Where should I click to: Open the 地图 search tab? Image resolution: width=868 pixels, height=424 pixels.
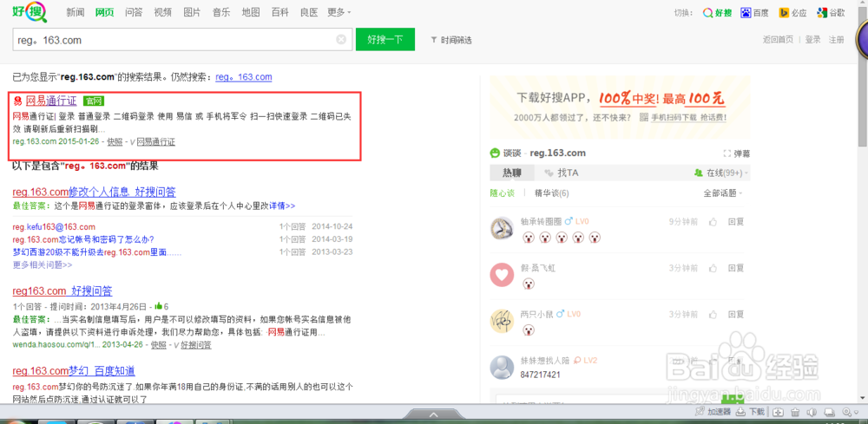pos(251,12)
